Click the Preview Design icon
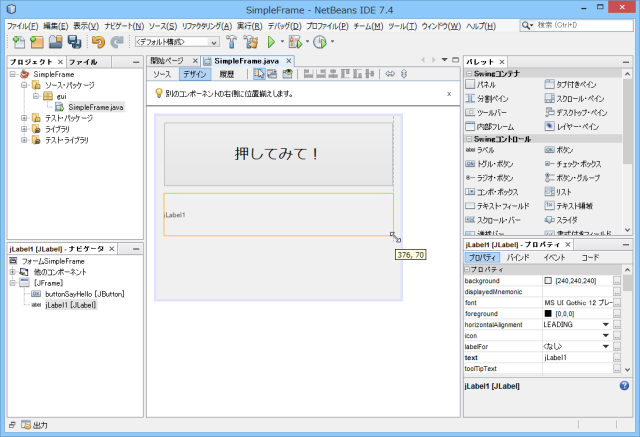Viewport: 640px width, 437px height. [287, 74]
